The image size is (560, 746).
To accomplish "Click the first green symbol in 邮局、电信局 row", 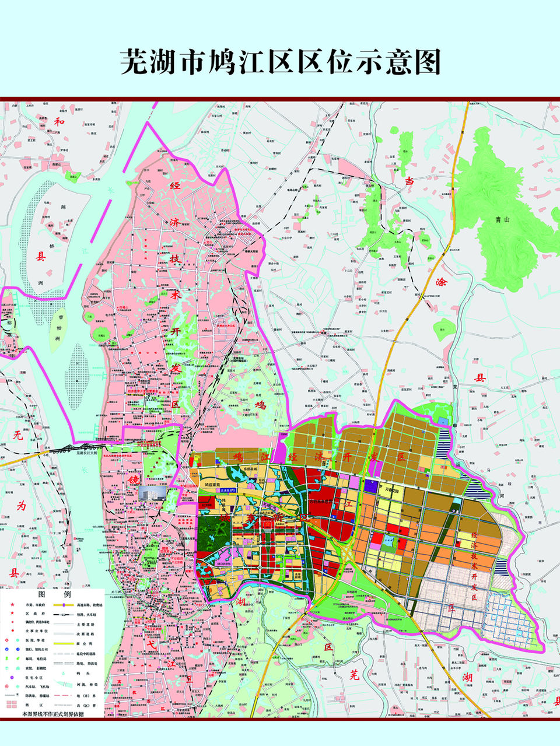I will [8, 659].
